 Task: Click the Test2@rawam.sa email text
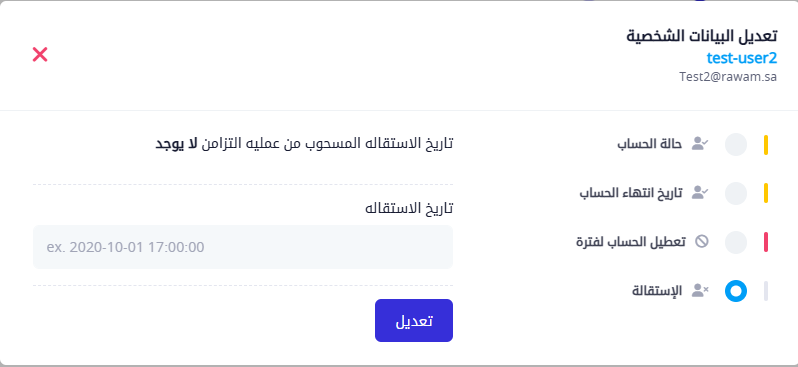coord(728,77)
